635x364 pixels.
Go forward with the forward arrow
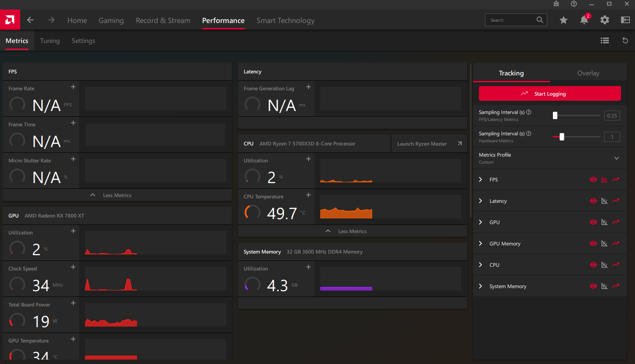tap(51, 20)
